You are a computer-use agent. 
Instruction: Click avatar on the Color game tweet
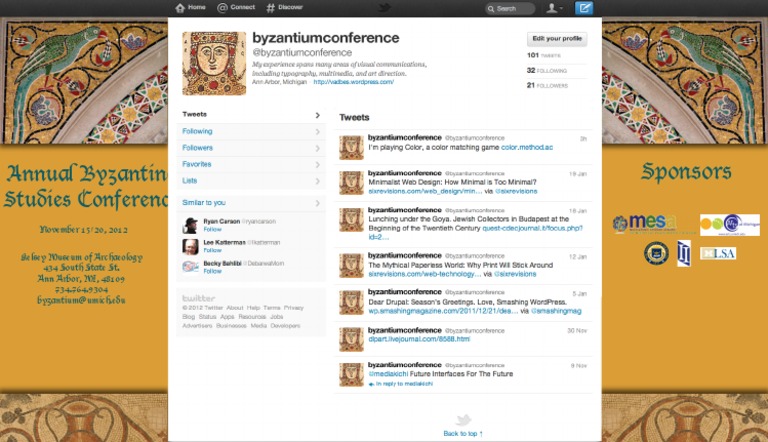click(351, 147)
